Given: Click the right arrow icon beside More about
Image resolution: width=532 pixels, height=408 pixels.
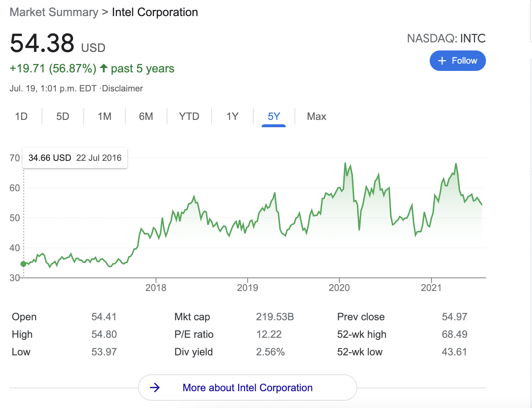Looking at the screenshot, I should pyautogui.click(x=155, y=388).
